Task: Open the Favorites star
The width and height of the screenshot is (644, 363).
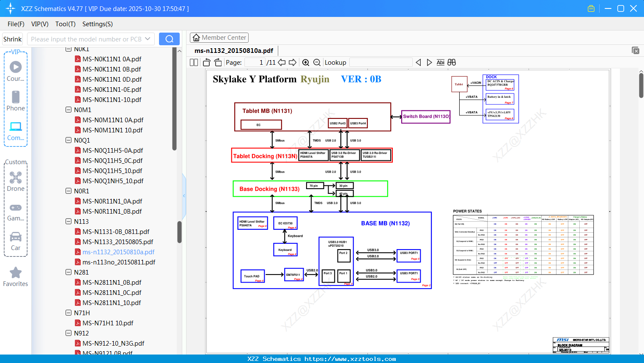Action: [x=16, y=277]
